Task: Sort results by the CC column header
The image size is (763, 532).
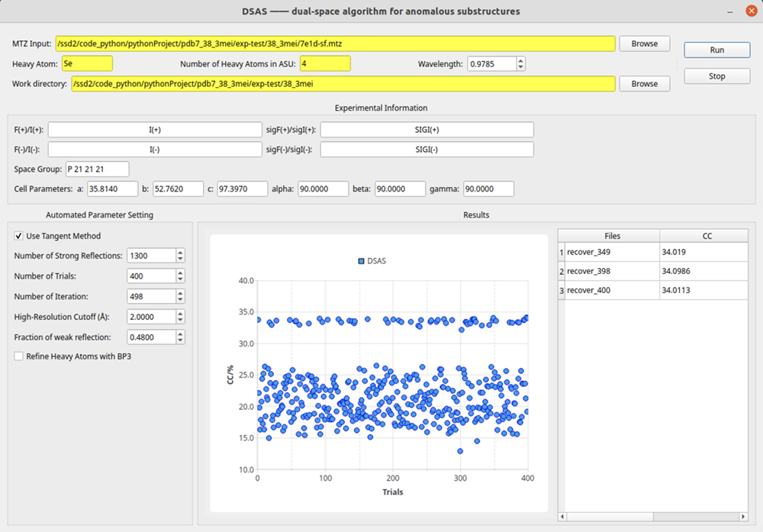Action: pyautogui.click(x=706, y=236)
